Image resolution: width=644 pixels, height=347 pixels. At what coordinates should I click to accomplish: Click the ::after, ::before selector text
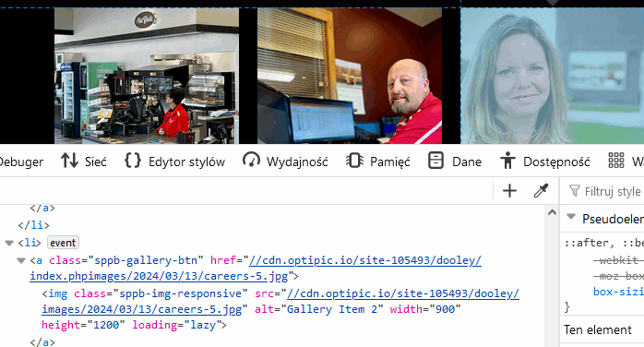(604, 243)
